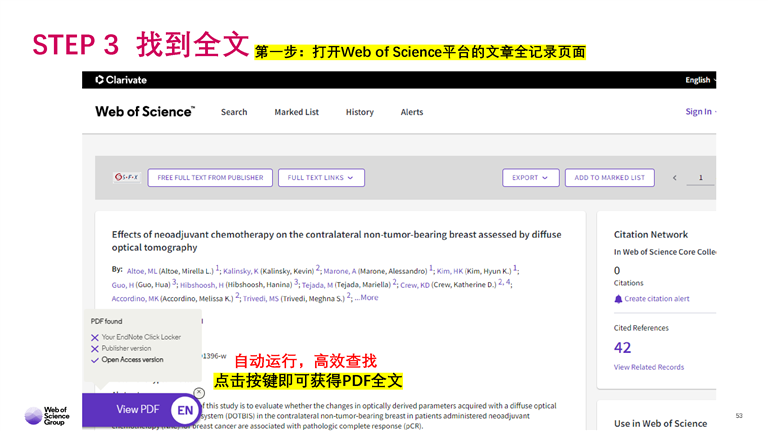Click the Publisher version entry
768x431 pixels.
[x=126, y=349]
